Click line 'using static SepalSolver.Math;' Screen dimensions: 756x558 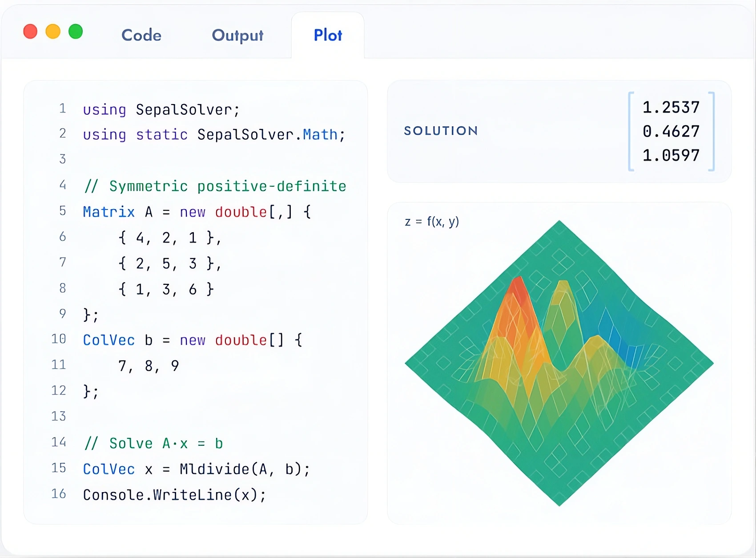(x=214, y=134)
